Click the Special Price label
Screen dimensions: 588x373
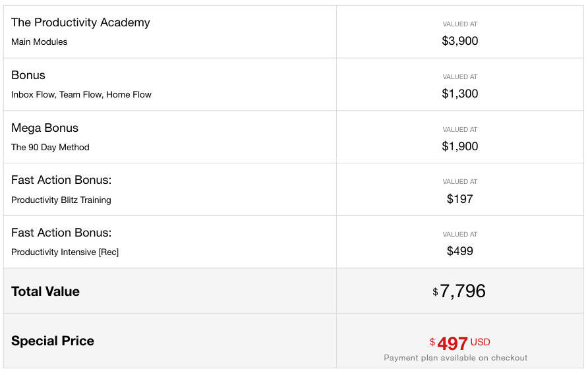pos(53,341)
